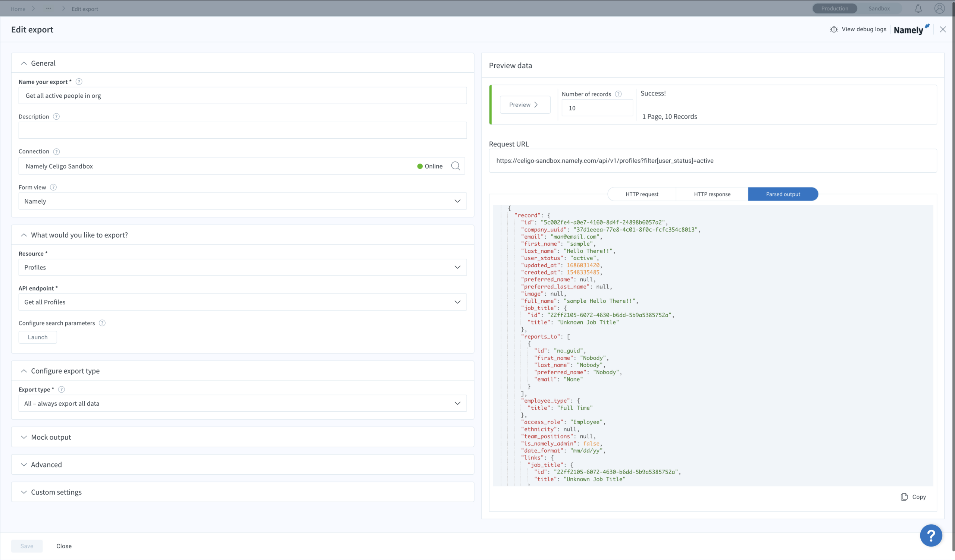This screenshot has height=560, width=955.
Task: Open the blue help question-mark bubble
Action: click(x=931, y=535)
